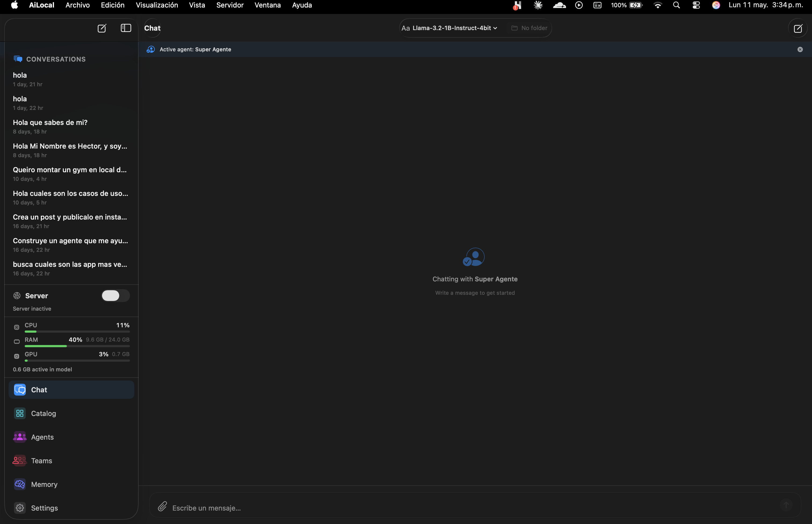Click the GPU chip icon
Image resolution: width=812 pixels, height=524 pixels.
point(17,356)
